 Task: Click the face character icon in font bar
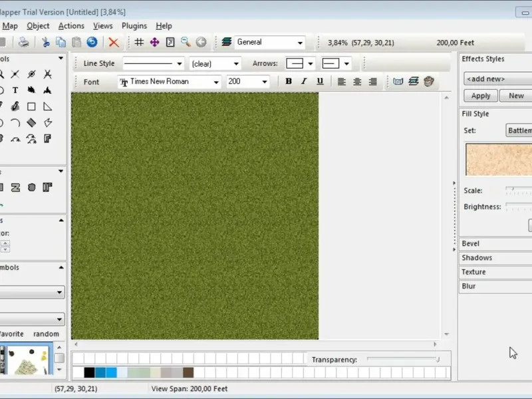429,81
